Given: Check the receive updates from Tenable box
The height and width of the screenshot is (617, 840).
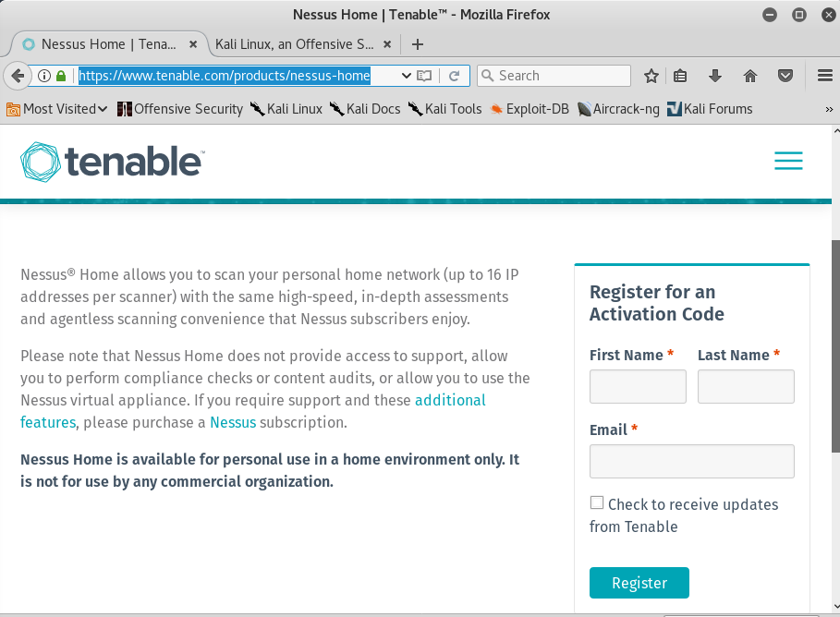Looking at the screenshot, I should click(x=597, y=502).
